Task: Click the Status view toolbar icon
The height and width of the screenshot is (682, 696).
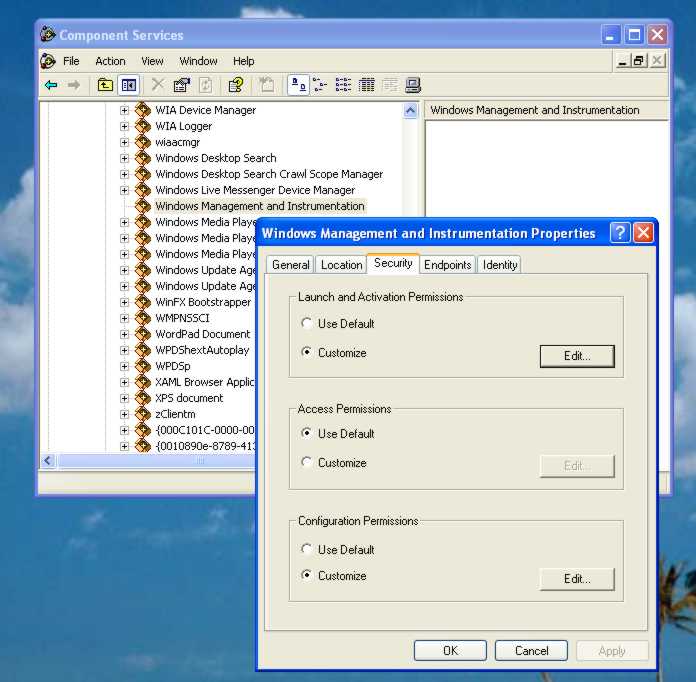Action: [x=390, y=85]
